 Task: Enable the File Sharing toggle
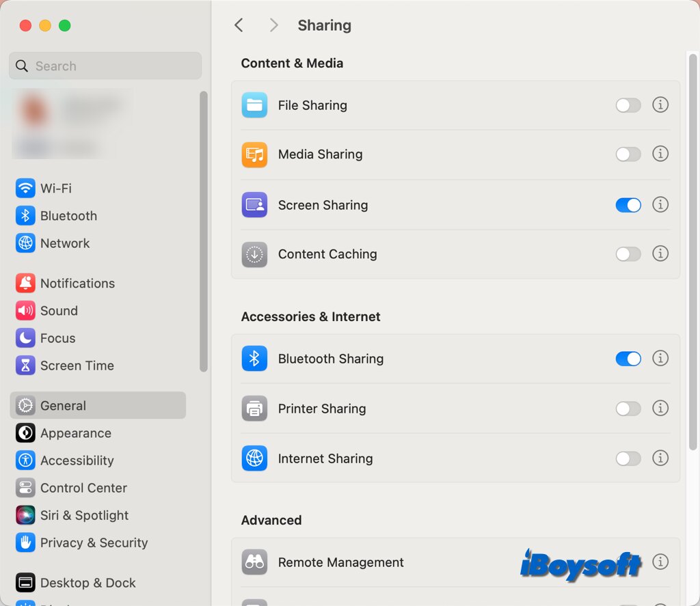[628, 105]
